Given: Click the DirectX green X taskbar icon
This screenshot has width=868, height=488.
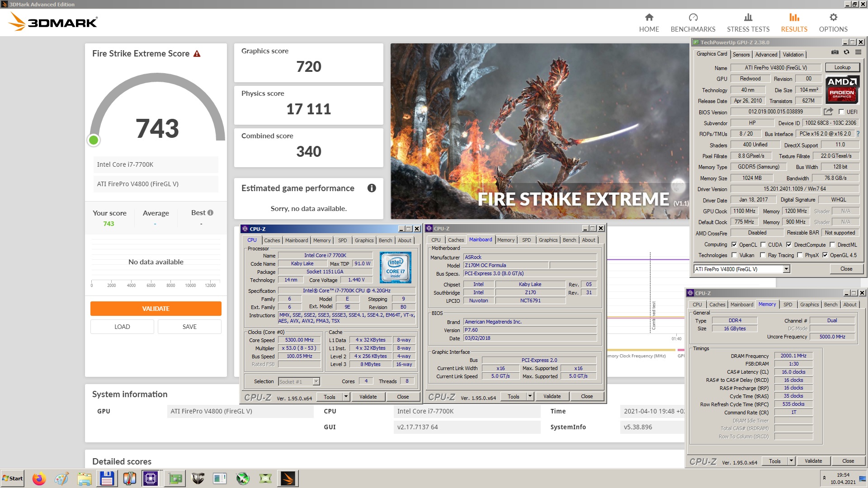Looking at the screenshot, I should pyautogui.click(x=265, y=479).
